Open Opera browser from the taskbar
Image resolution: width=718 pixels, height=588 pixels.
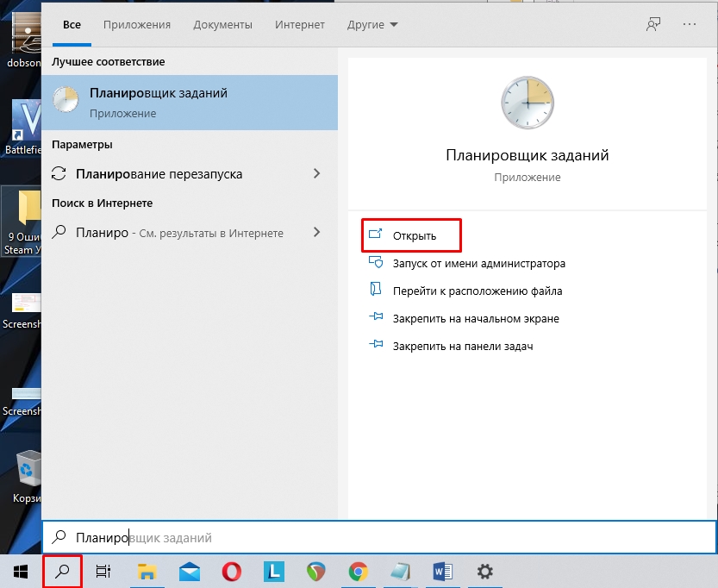tap(231, 571)
